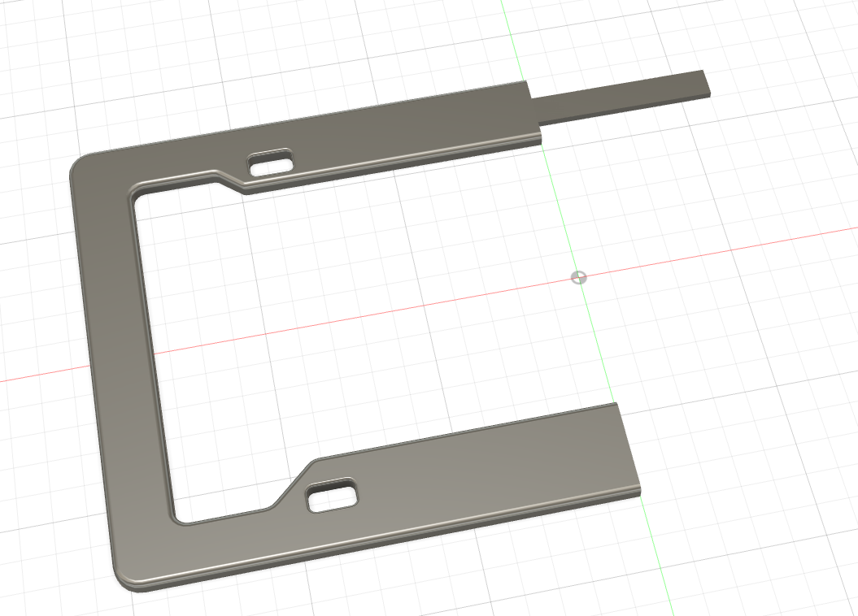Select the lower slotted hole in frame
This screenshot has height=616, width=858.
coord(332,495)
